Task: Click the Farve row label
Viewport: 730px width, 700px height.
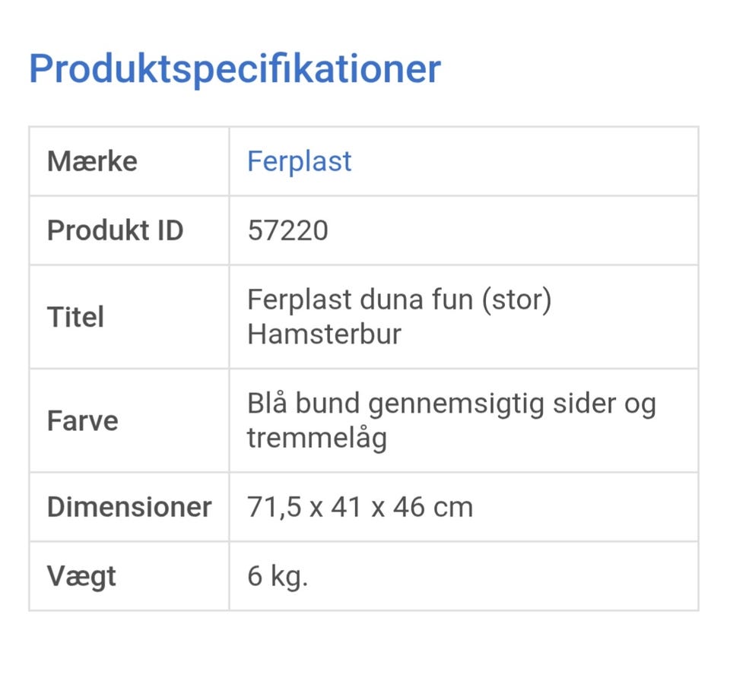Action: [x=82, y=420]
